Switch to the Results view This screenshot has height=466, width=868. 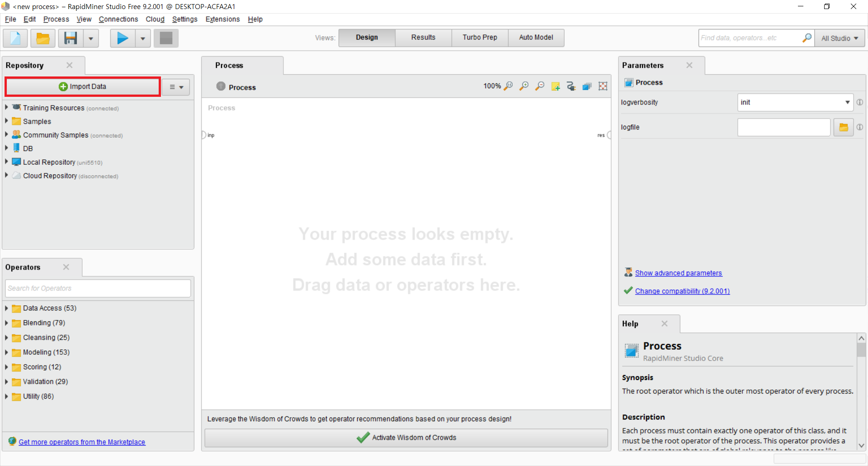(x=423, y=38)
